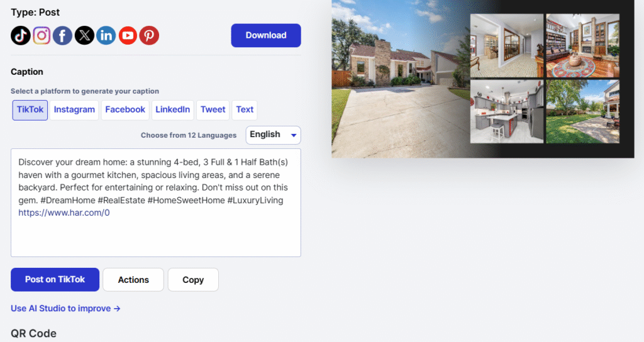Click the Instagram social icon
This screenshot has height=342, width=644.
click(x=42, y=36)
